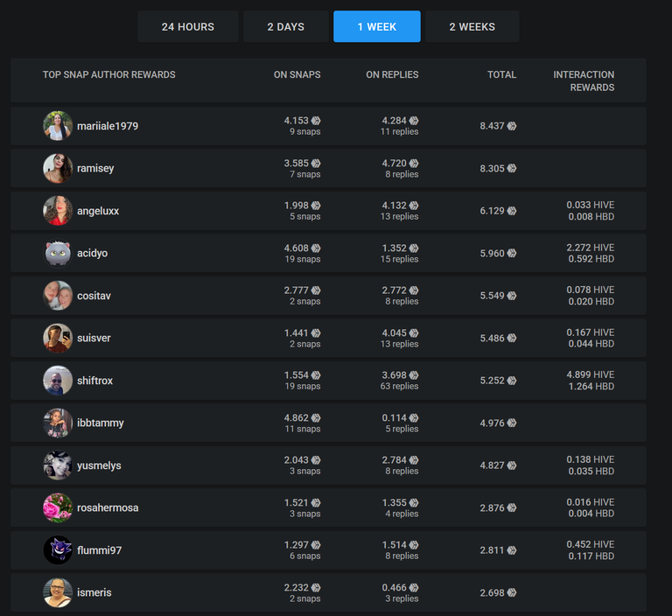This screenshot has height=616, width=672.
Task: Click the Hive icon next to 3.698 replies reward
Action: pos(414,375)
